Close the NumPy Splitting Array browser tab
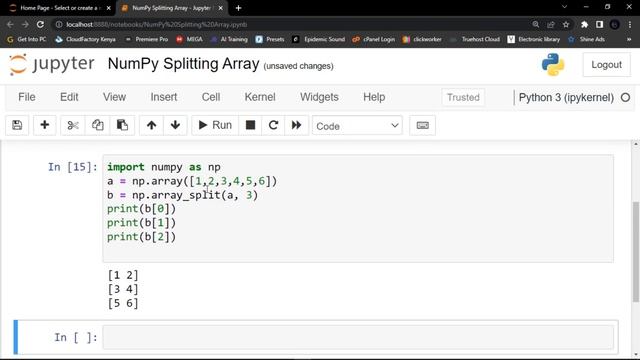The width and height of the screenshot is (640, 360). [x=220, y=8]
